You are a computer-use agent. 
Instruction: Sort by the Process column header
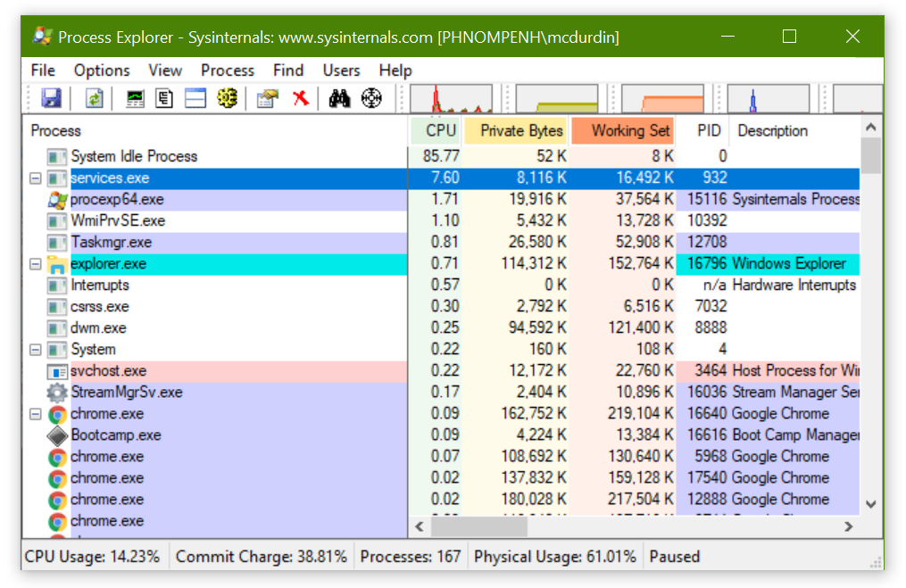(x=215, y=131)
